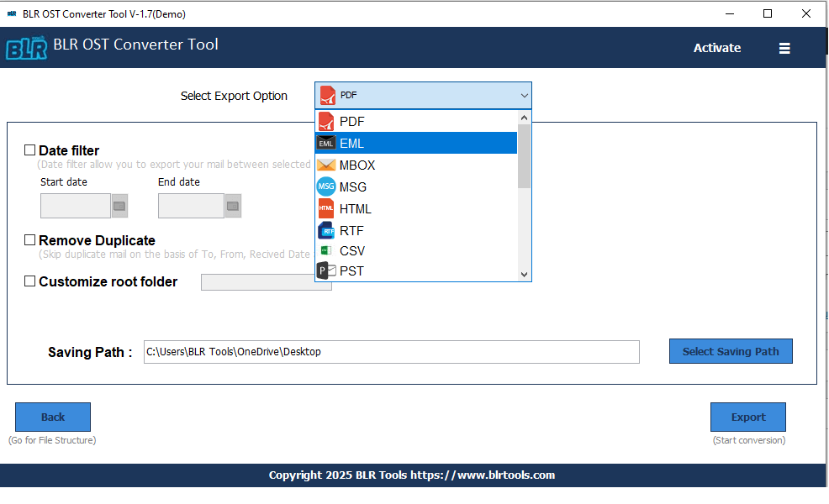Check Customize root folder option
Image resolution: width=829 pixels, height=504 pixels.
[x=29, y=281]
